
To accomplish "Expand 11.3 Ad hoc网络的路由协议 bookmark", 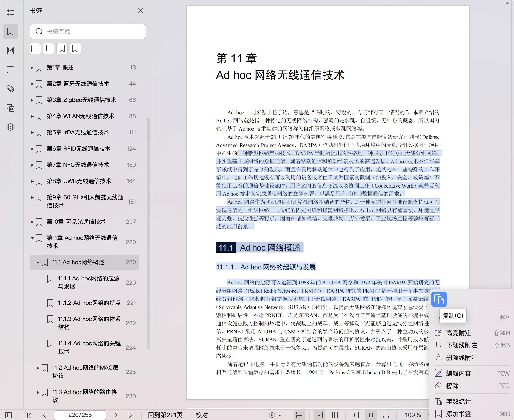I will [x=38, y=392].
